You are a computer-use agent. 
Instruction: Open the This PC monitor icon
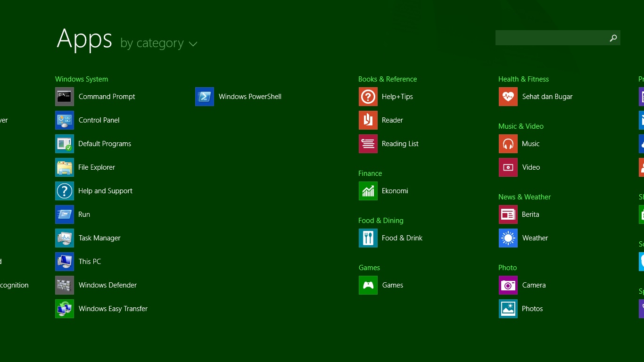[65, 262]
